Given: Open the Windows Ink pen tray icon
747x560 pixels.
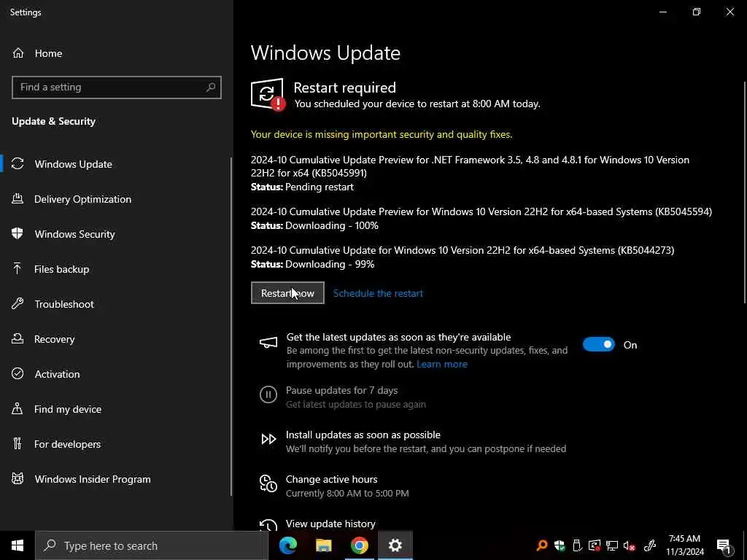Looking at the screenshot, I should 650,545.
